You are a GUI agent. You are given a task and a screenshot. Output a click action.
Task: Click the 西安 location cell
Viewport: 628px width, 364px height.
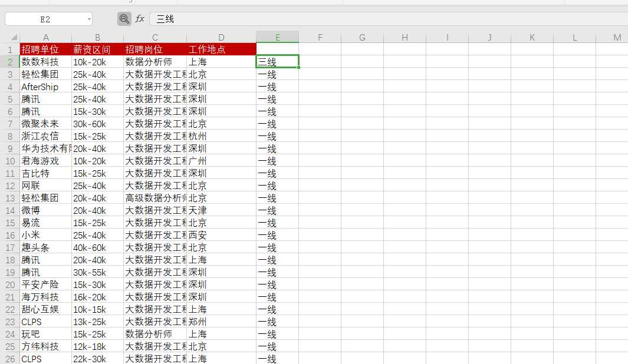point(222,235)
